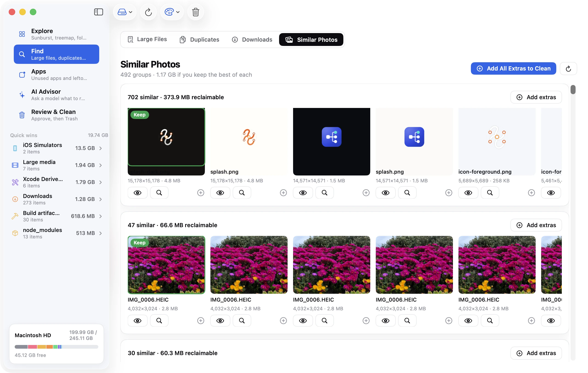
Task: Add extras for the 47 similar group
Action: click(536, 225)
